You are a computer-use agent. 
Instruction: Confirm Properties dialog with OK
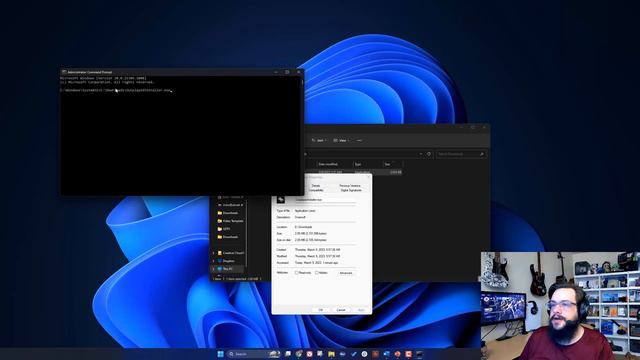click(x=321, y=310)
